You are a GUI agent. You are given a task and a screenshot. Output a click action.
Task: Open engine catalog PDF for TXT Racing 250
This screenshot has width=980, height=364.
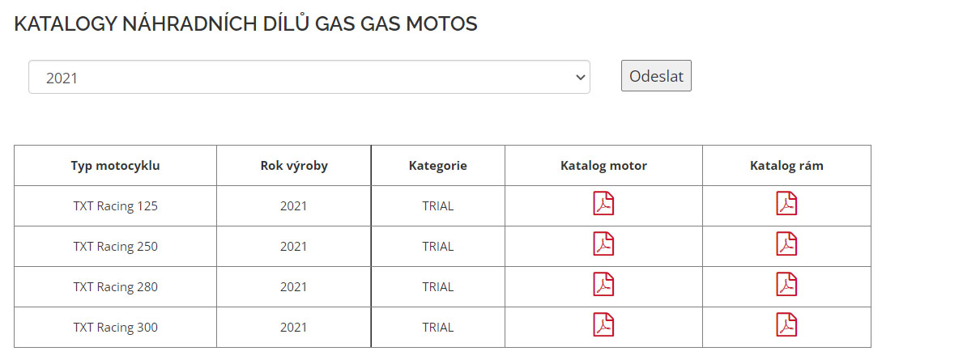[603, 243]
